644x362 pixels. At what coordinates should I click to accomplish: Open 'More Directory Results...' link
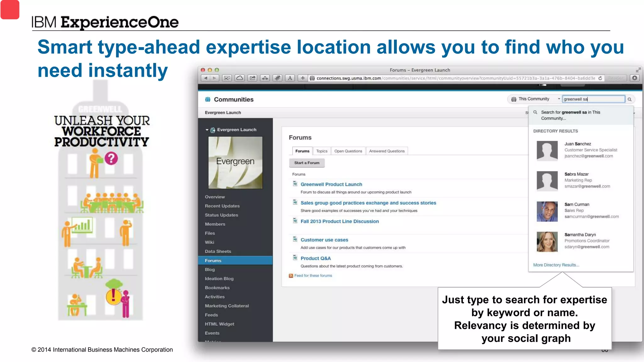(x=556, y=265)
